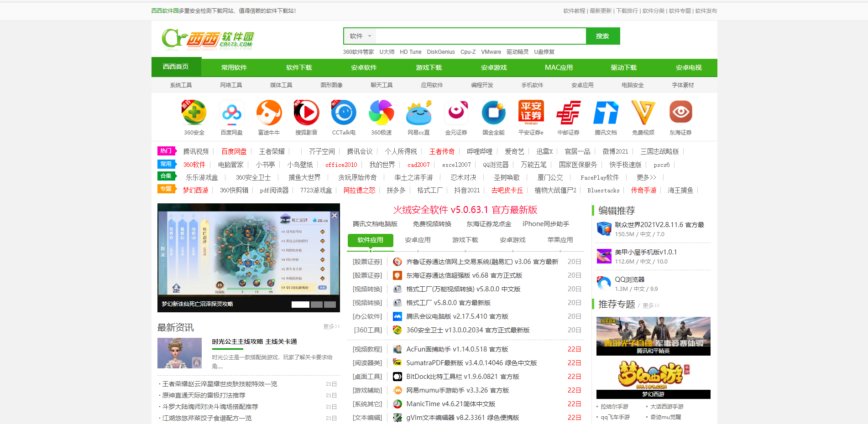The image size is (868, 424).
Task: Open 火绒安全软件 v5.0.63.1 headline link
Action: coord(465,210)
